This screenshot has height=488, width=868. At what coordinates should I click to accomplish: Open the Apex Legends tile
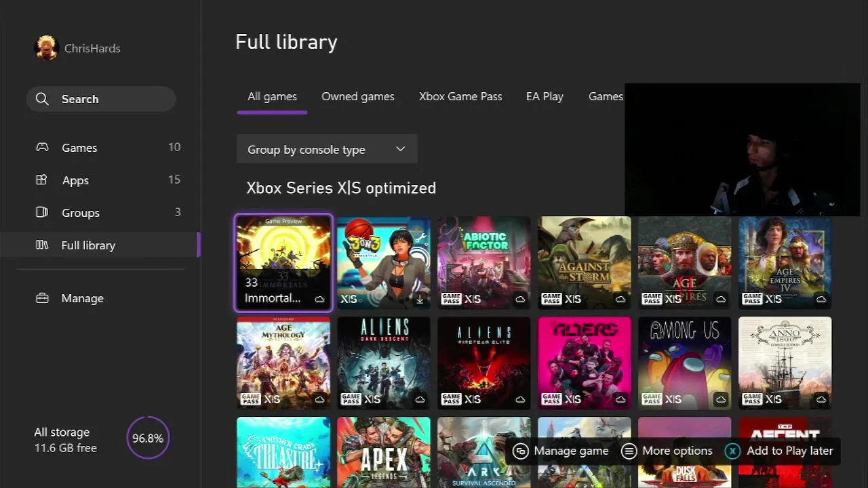point(384,452)
